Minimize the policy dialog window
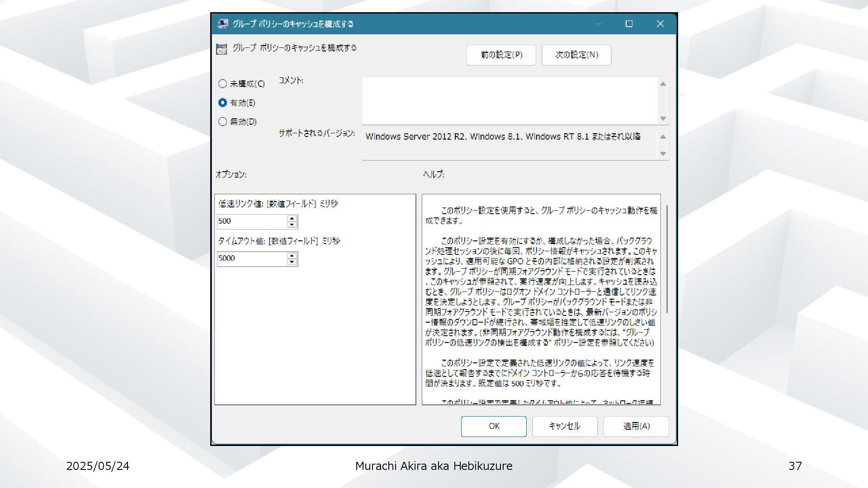Viewport: 868px width, 488px height. [x=599, y=24]
